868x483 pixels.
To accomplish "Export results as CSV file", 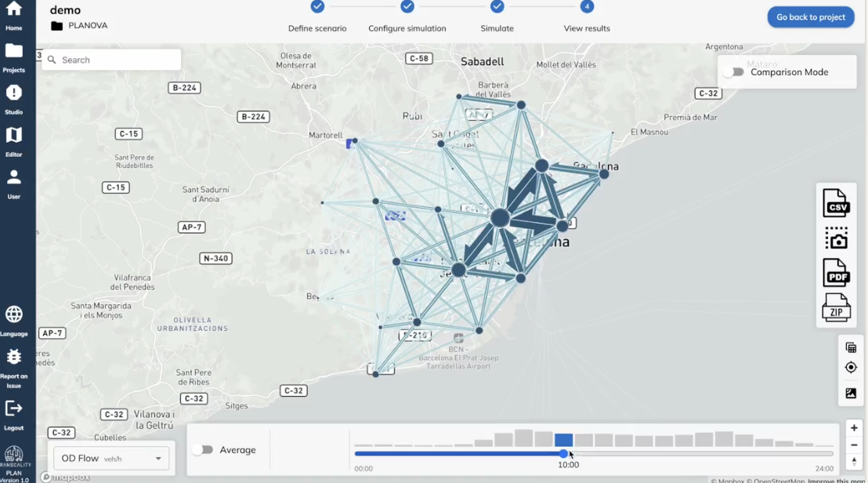I will click(x=836, y=203).
